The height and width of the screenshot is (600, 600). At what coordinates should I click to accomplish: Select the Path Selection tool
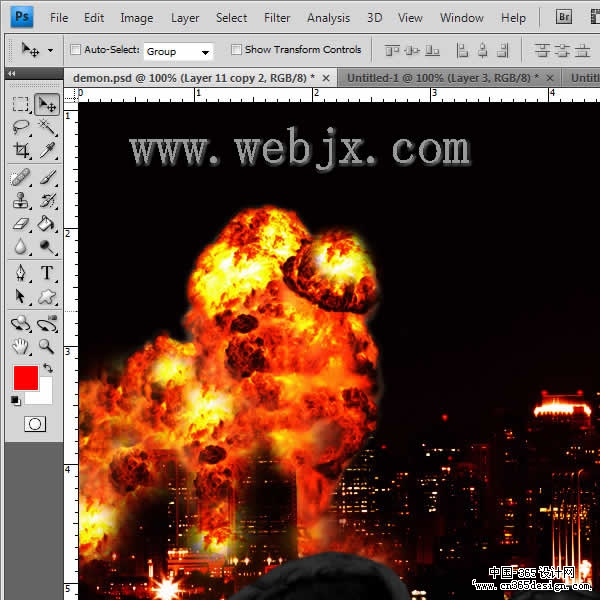[20, 297]
